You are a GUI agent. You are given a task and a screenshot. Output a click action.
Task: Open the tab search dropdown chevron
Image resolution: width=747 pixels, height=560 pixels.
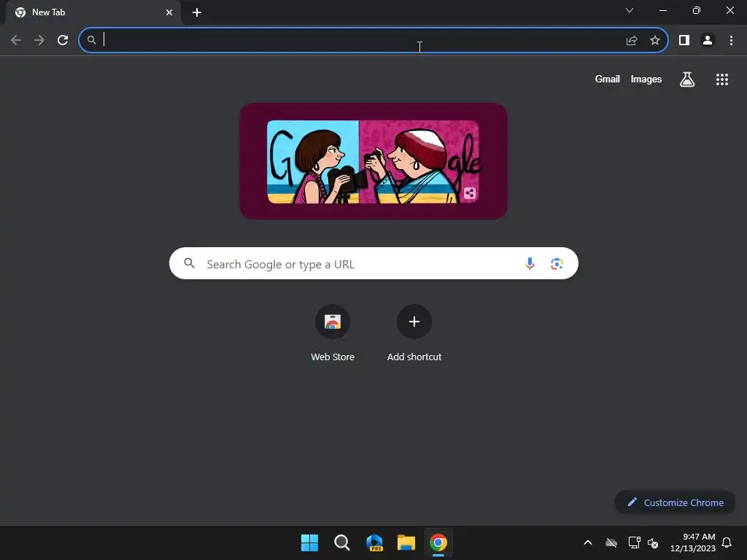630,10
